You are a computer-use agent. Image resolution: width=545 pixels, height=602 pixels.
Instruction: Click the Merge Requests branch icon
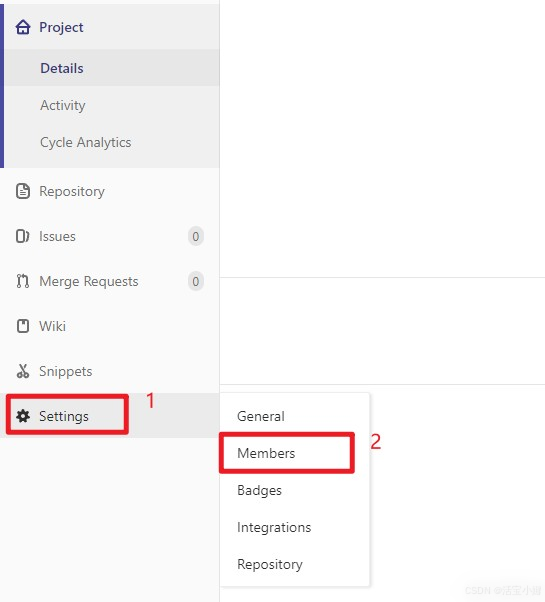tap(23, 281)
